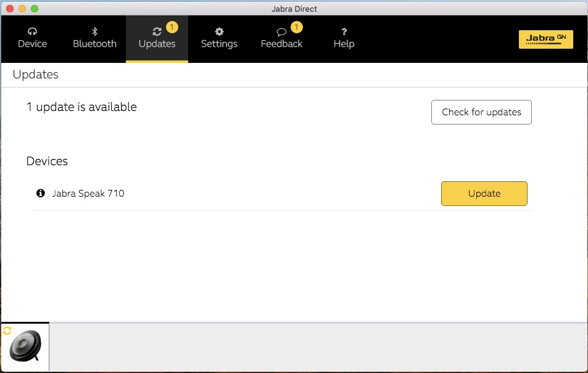Open the Device tab
Screen dimensions: 588x373
pyautogui.click(x=32, y=39)
